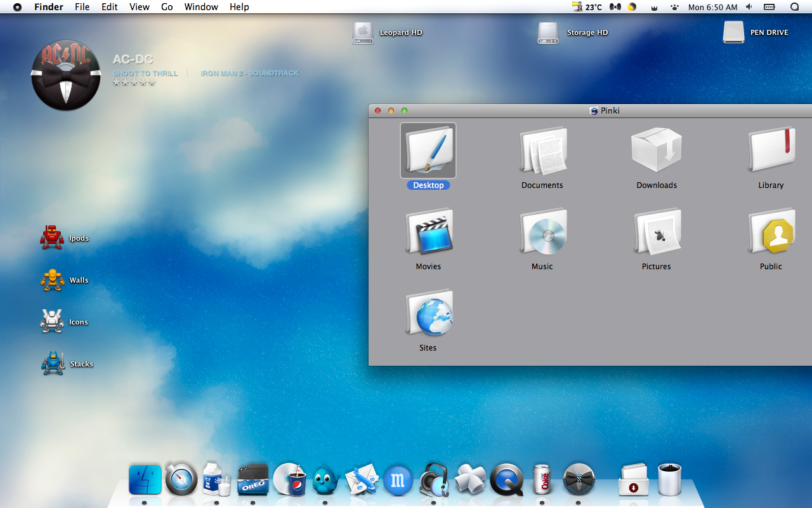Open the Finder menu
This screenshot has width=812, height=508.
point(49,7)
